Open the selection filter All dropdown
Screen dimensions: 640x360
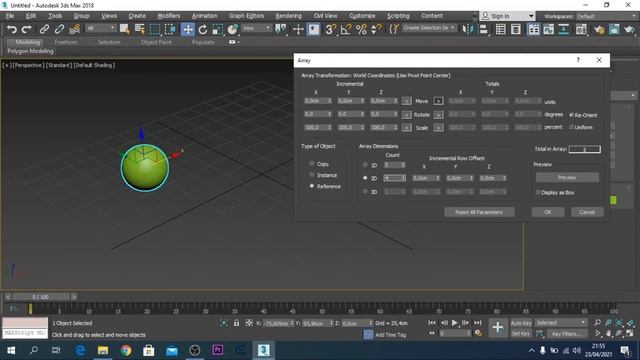tap(100, 28)
